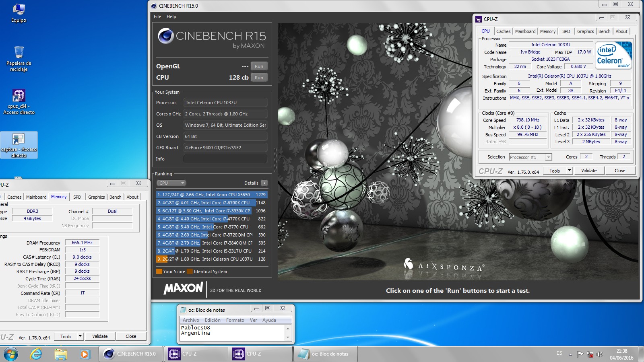Switch to second CPU-Z taskbar button
Viewport: 644px width, 362px height.
(x=260, y=354)
